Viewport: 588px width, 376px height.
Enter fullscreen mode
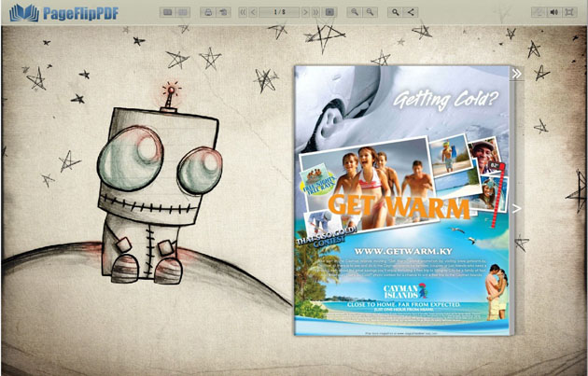coord(569,12)
